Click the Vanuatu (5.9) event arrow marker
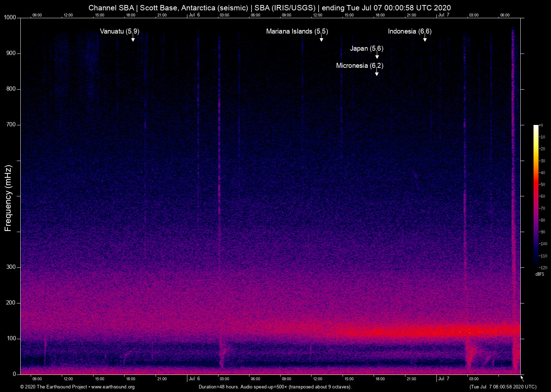 133,39
